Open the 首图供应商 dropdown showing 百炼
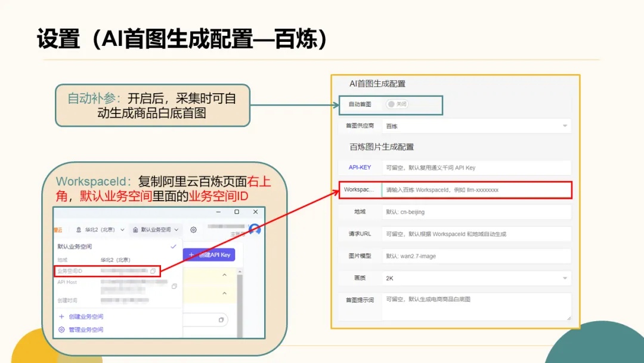This screenshot has width=644, height=363. [x=476, y=126]
